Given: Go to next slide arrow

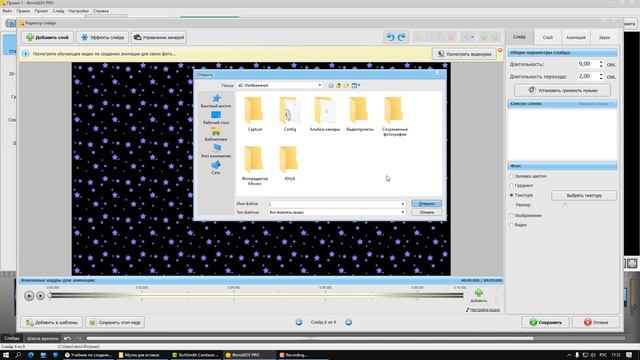Looking at the screenshot, I should [x=348, y=322].
